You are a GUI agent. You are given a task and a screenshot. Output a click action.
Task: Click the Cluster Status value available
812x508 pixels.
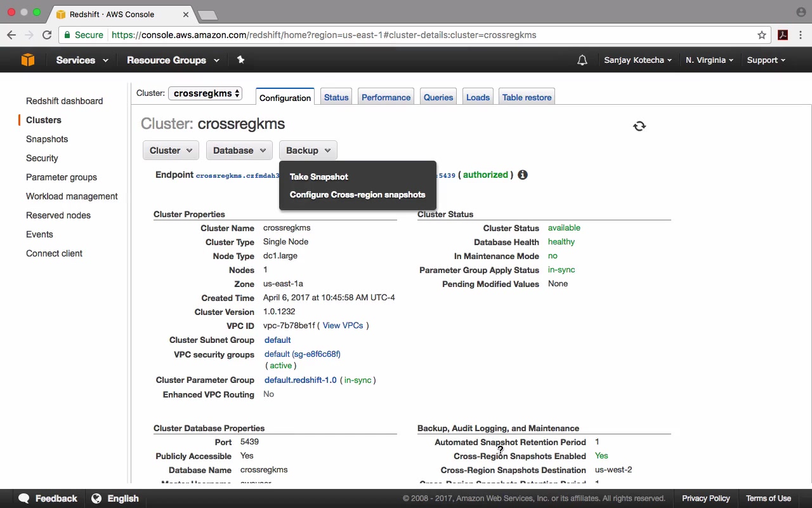pos(564,228)
